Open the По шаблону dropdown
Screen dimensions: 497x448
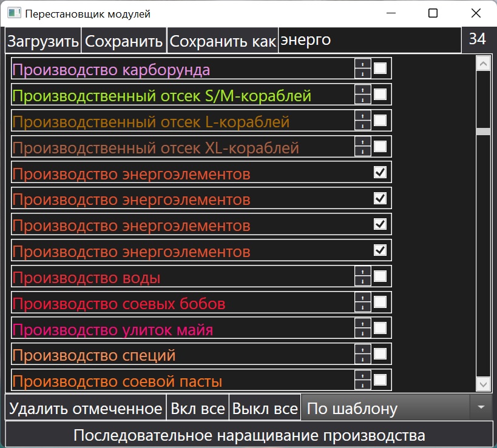coord(481,408)
